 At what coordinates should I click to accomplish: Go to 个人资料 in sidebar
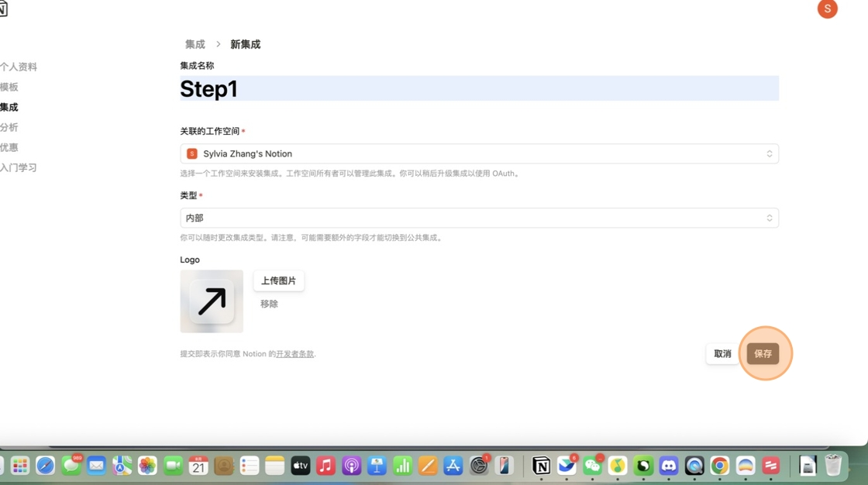[x=19, y=67]
